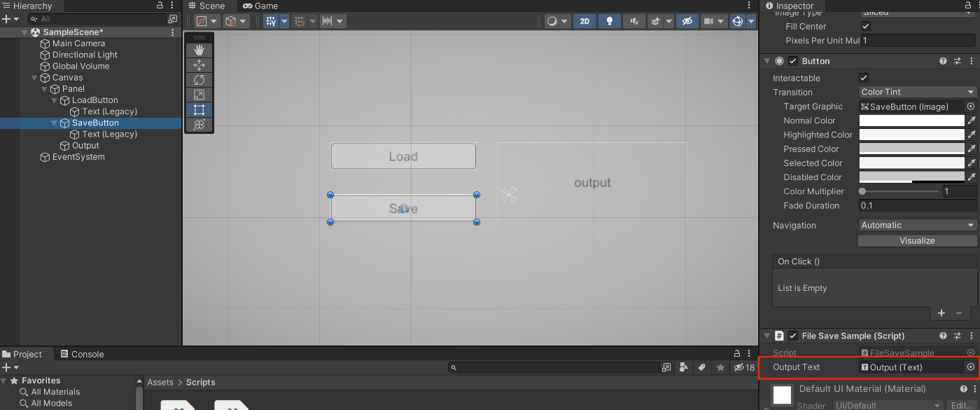Switch to the Game tab
This screenshot has height=410, width=980.
[260, 6]
